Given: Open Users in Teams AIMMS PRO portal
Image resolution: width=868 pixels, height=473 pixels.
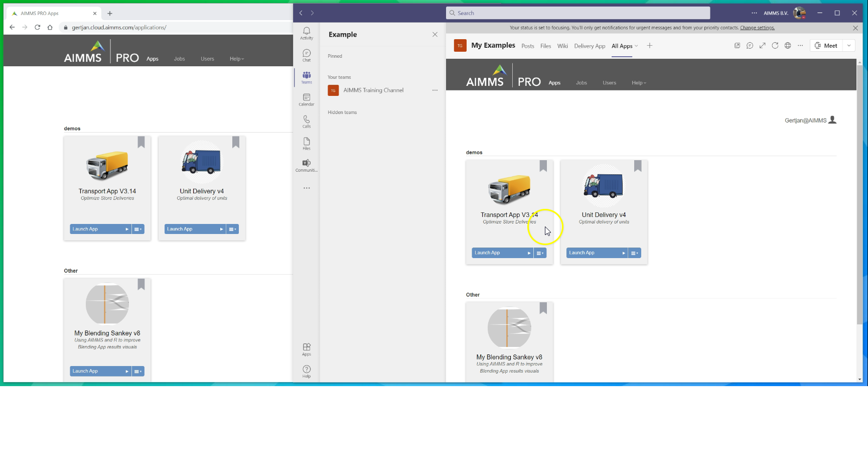Looking at the screenshot, I should tap(610, 83).
